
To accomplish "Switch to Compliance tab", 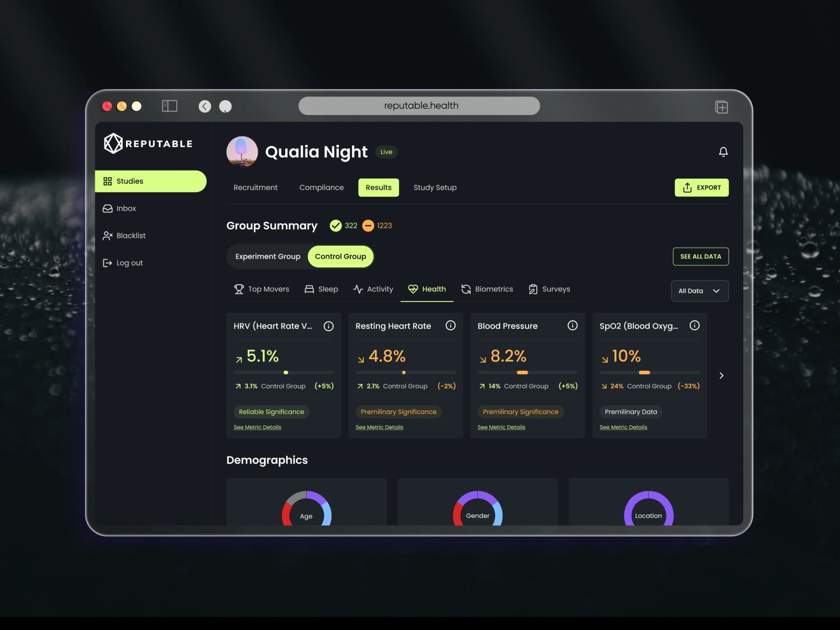I will (322, 188).
